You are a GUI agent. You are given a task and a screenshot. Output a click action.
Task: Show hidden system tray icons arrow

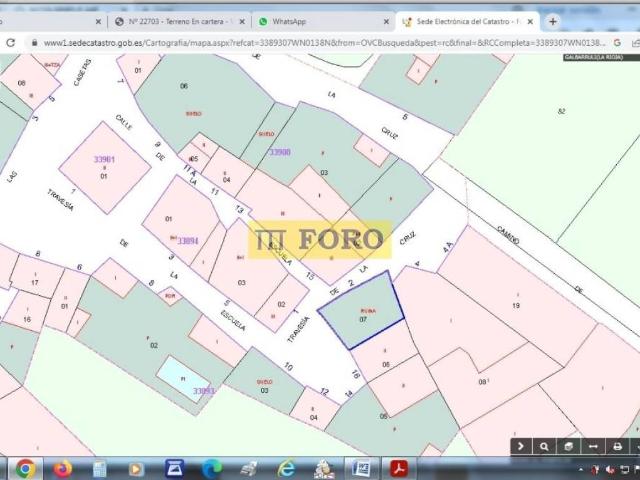(x=580, y=471)
